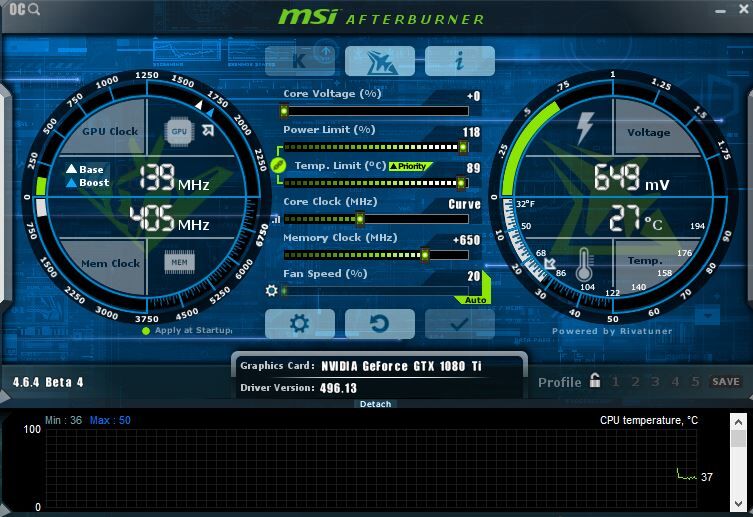The image size is (753, 517).
Task: Select profile slot 2
Action: pos(635,382)
